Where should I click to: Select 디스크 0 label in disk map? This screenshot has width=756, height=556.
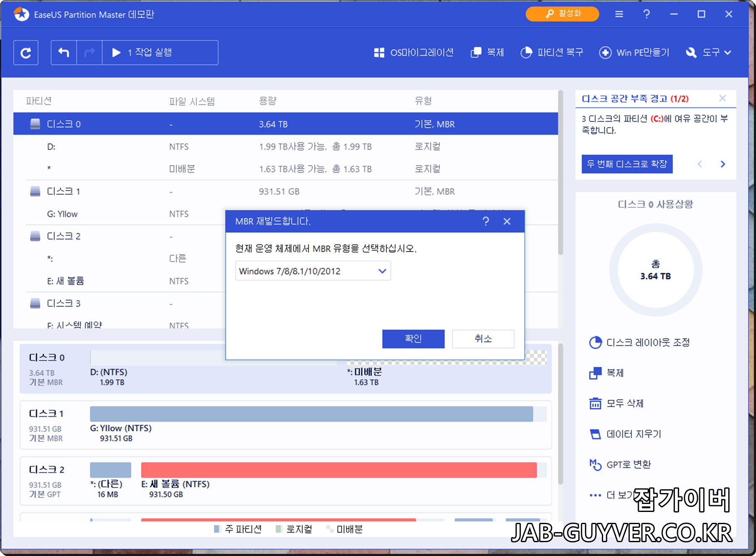point(47,358)
